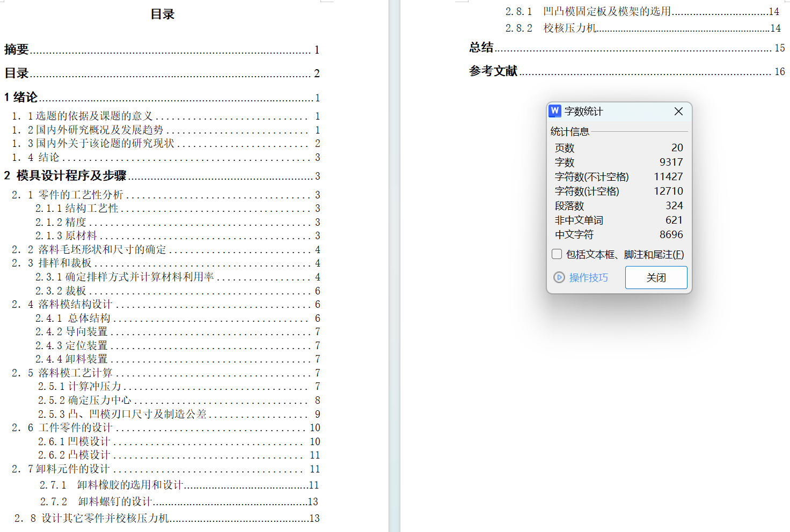The height and width of the screenshot is (532, 790).
Task: Click 1.3 国内外关于该论题的研究现状 entry
Action: [x=166, y=143]
